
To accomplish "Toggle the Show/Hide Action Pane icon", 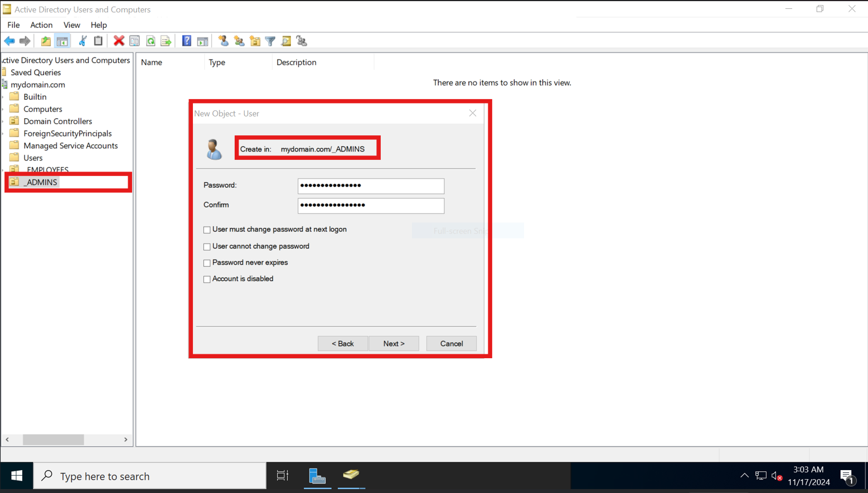I will click(x=203, y=41).
